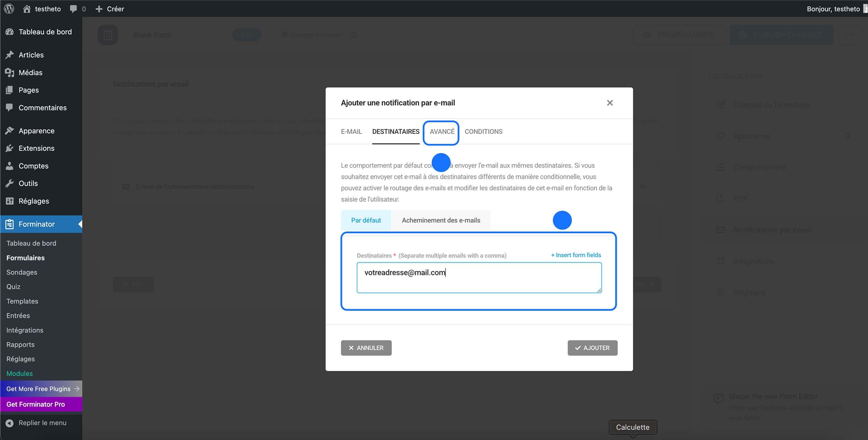Open the Notifications par email panel icon
Image resolution: width=868 pixels, height=440 pixels.
[721, 229]
